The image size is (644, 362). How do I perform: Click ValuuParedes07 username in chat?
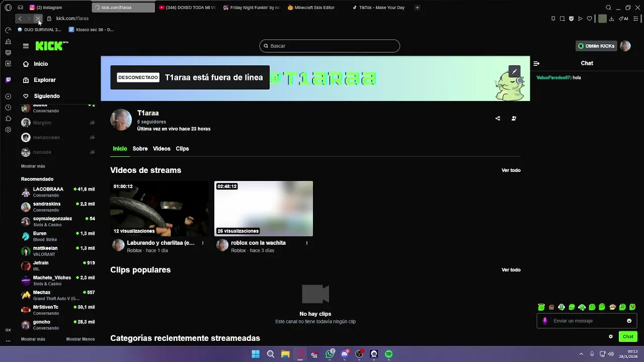pyautogui.click(x=553, y=78)
